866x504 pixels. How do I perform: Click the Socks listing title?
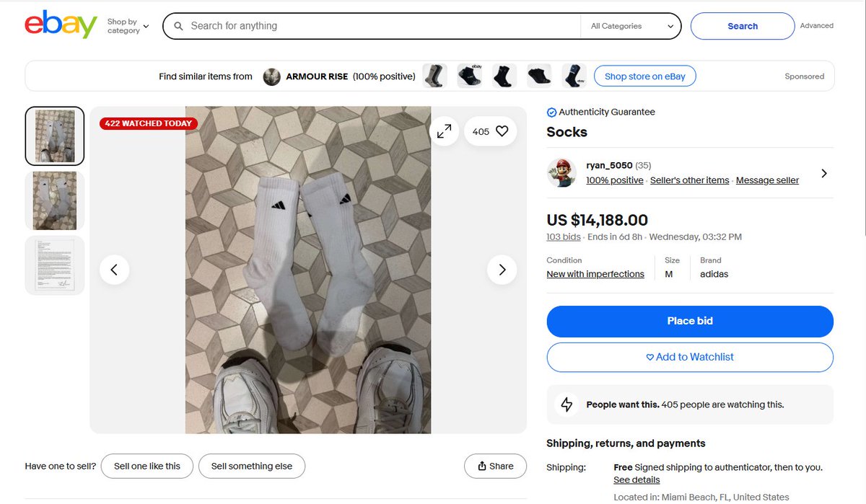click(x=567, y=132)
